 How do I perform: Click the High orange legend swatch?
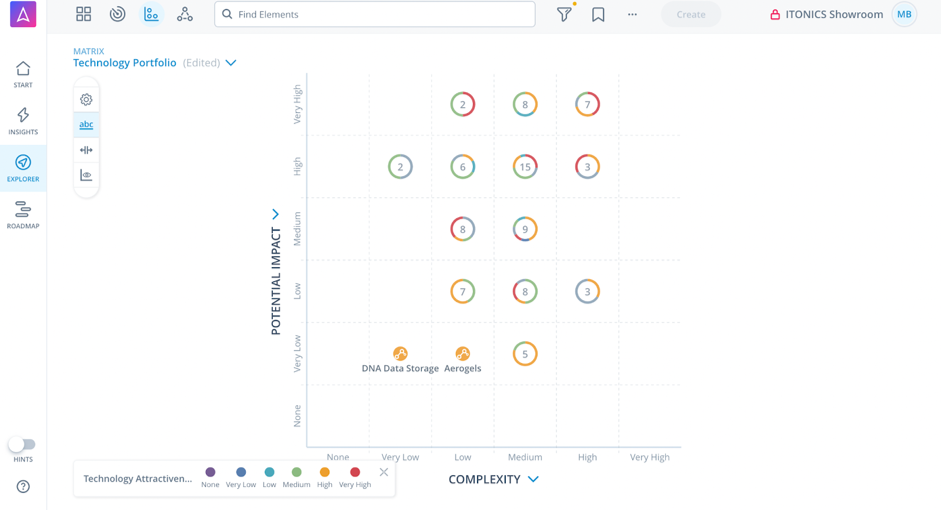[x=325, y=472]
